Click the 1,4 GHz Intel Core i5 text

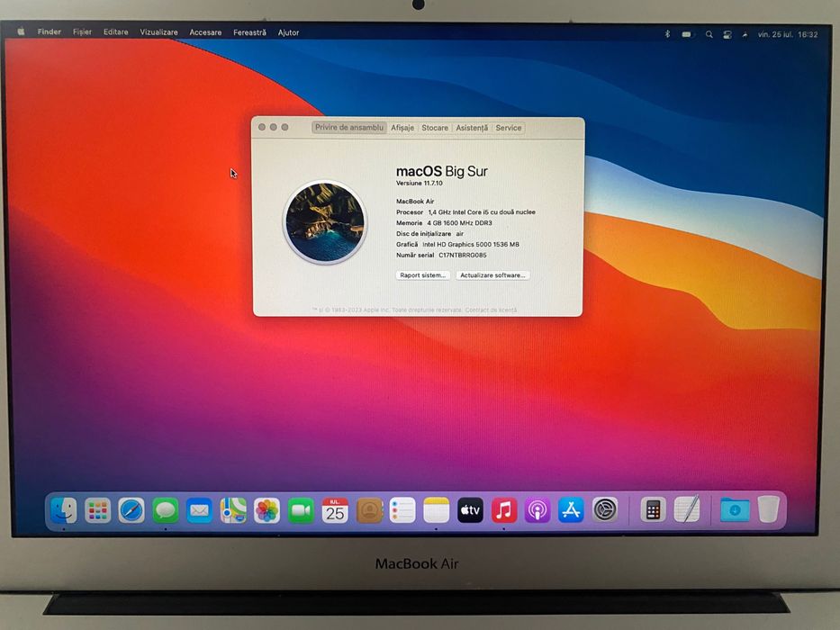coord(481,212)
